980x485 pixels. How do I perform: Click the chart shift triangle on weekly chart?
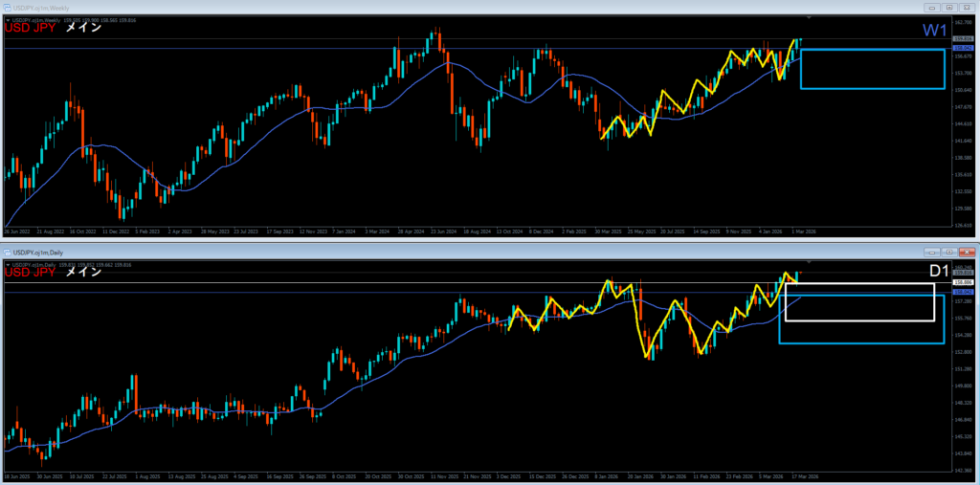point(810,17)
